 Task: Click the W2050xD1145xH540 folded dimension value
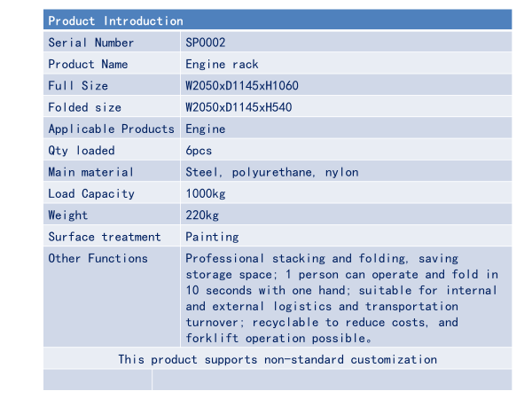tap(239, 107)
